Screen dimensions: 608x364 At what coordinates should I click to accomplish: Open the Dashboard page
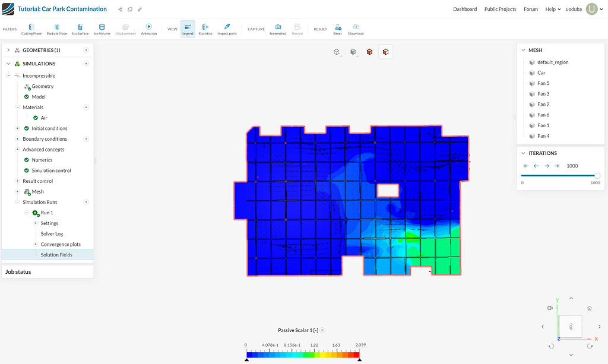(465, 9)
